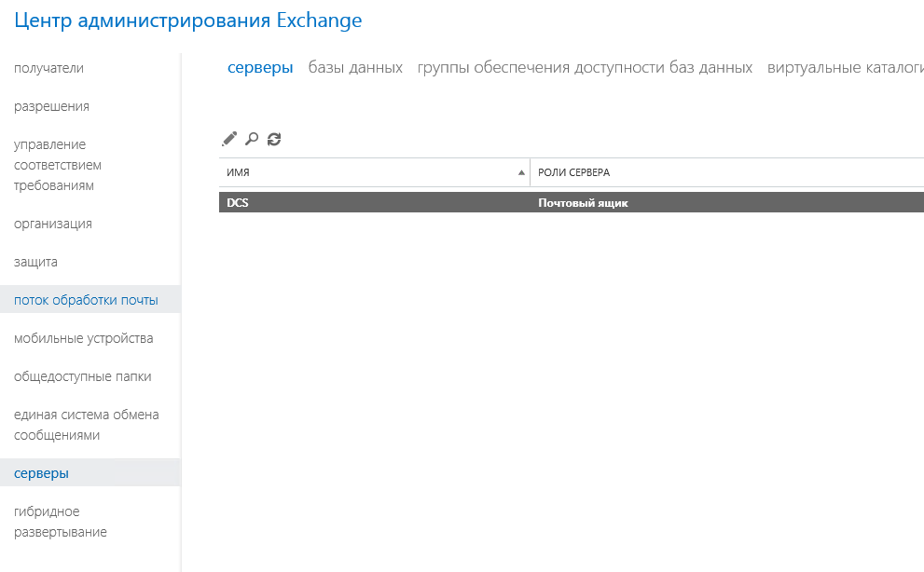Select the DCS server row

(x=373, y=201)
